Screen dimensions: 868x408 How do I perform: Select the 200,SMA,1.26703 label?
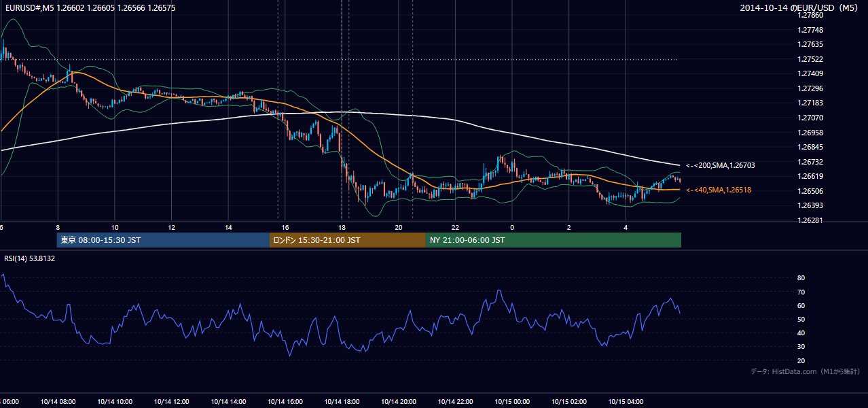click(721, 165)
